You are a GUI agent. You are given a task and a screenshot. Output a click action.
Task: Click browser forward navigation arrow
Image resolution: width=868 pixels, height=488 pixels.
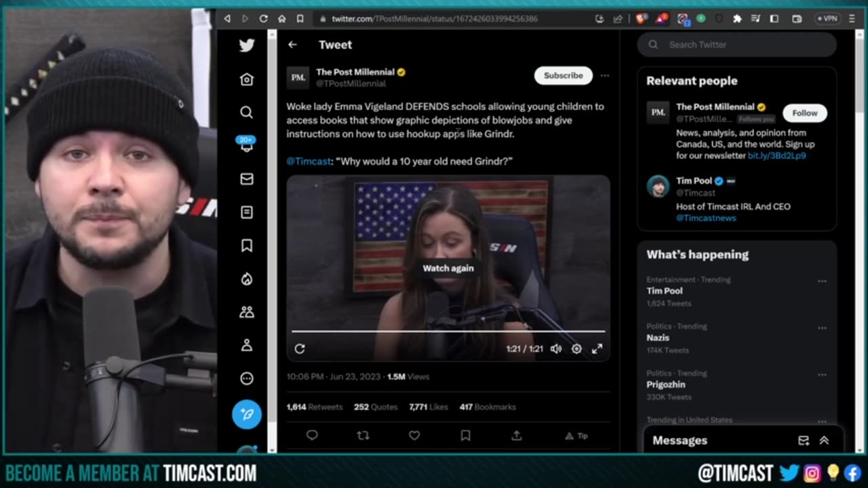(245, 18)
